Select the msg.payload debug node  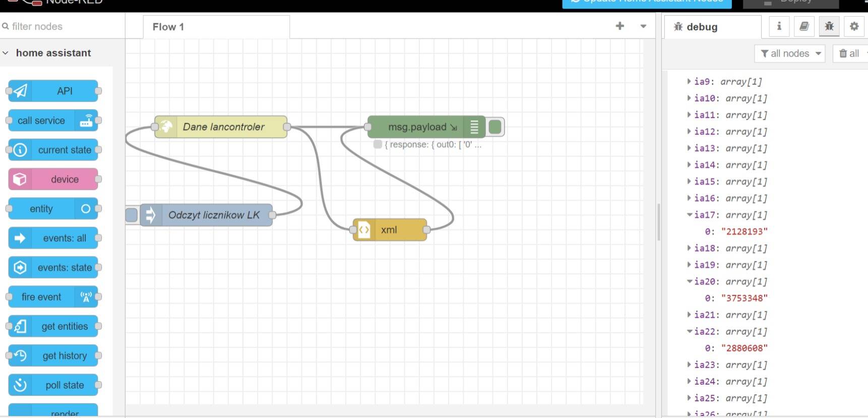[x=426, y=127]
